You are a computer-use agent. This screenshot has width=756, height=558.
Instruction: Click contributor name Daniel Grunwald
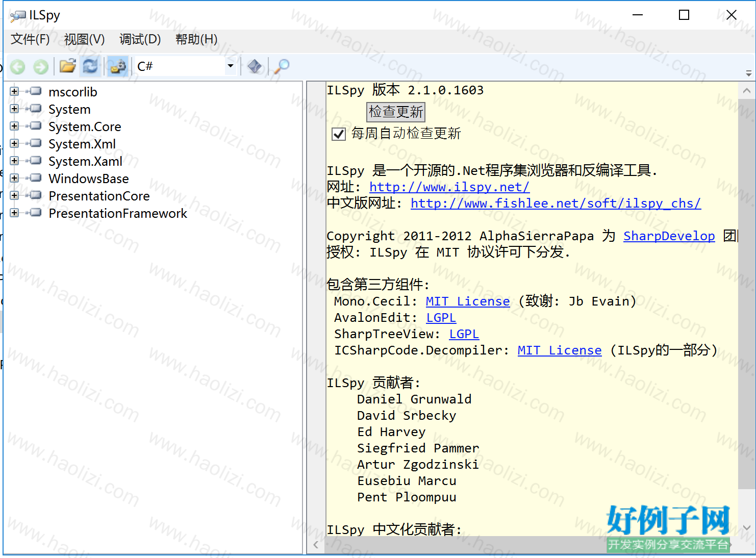coord(414,399)
